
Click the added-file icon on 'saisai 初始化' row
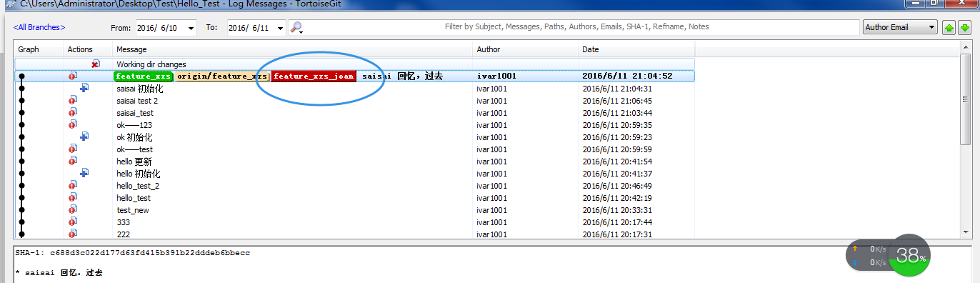click(x=84, y=88)
